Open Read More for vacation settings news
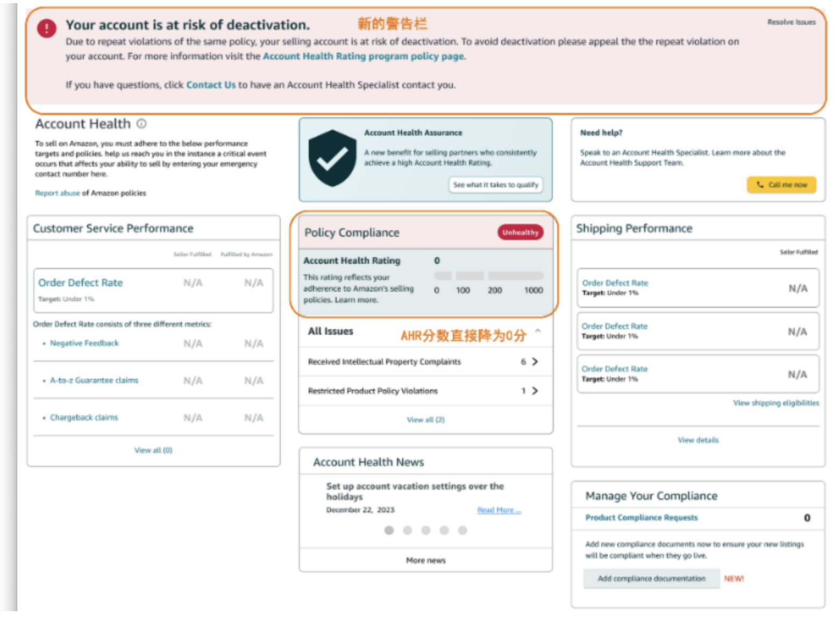Screen dimensions: 840x622 [499, 510]
